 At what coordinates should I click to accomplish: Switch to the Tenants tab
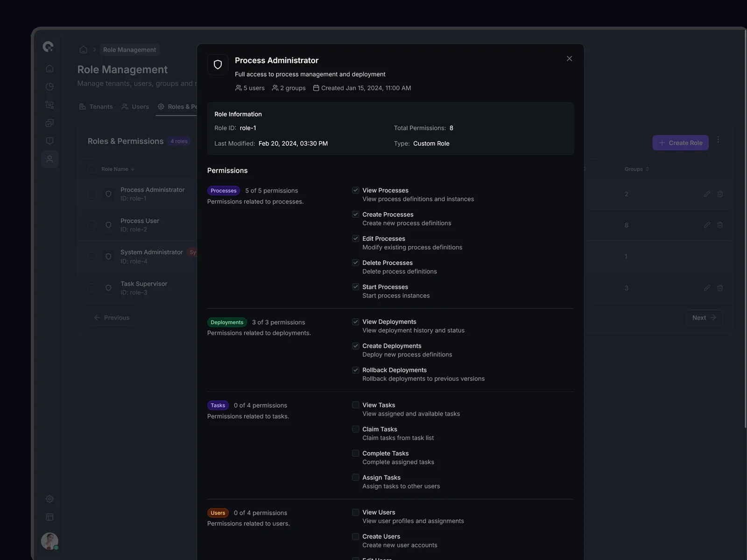[x=96, y=107]
